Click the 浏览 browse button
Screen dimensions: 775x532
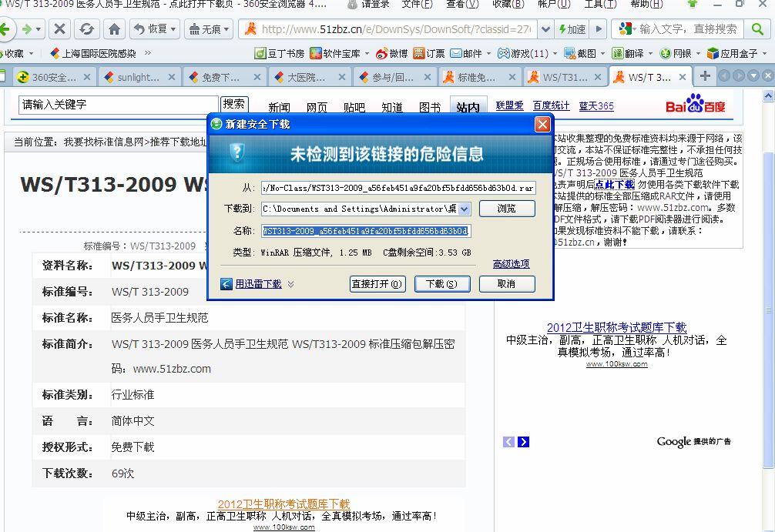tap(506, 209)
